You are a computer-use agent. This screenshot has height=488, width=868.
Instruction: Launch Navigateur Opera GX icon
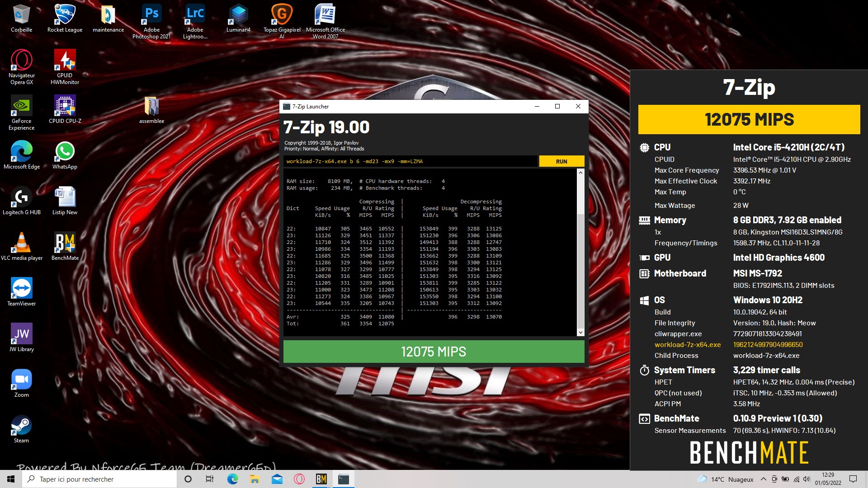[x=21, y=67]
